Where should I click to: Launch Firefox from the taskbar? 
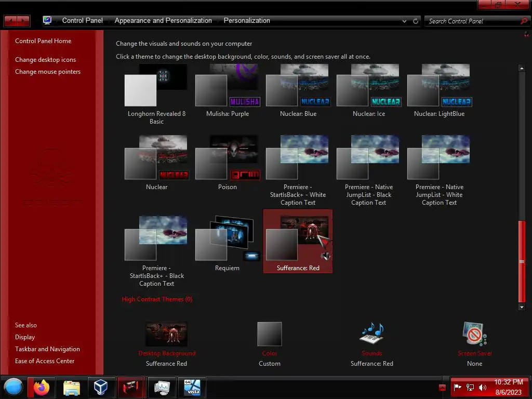[42, 387]
